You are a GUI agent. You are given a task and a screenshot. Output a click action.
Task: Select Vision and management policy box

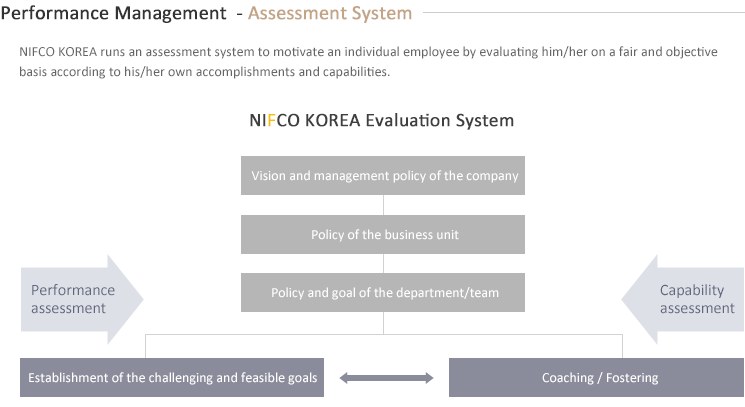(383, 176)
